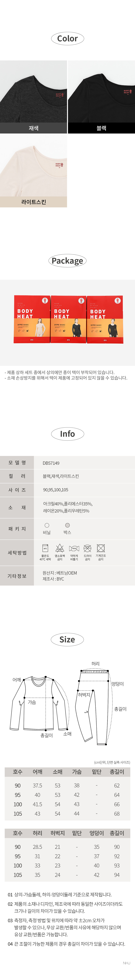135x980 pixels.
Task: Click the no dry cleaning icon
Action: click(x=87, y=548)
